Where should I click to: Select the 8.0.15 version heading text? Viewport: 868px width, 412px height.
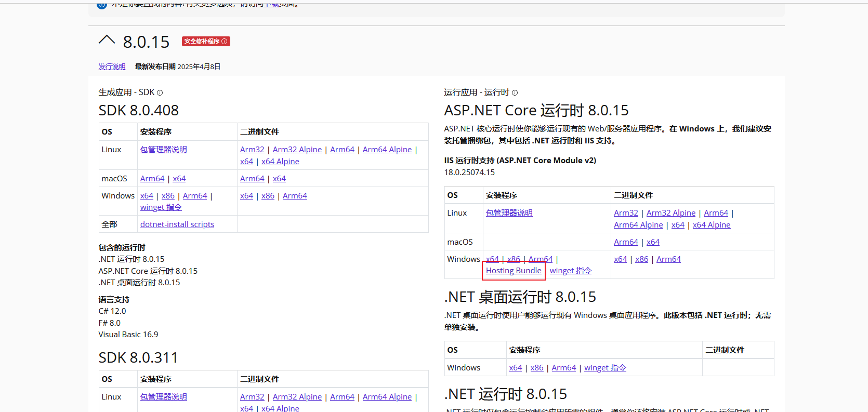tap(146, 42)
